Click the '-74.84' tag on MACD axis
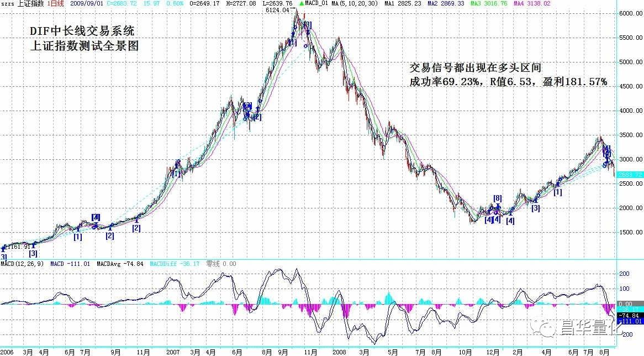Screen dimensions: 644x356 click(629, 316)
